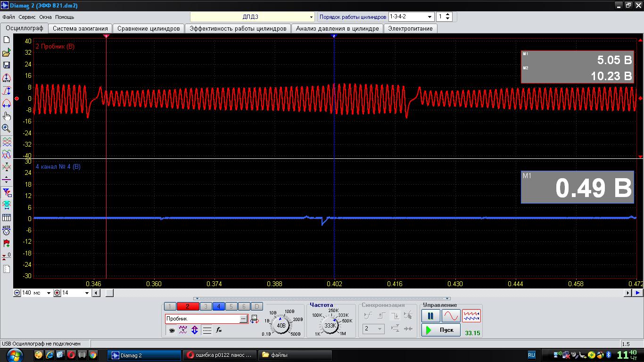Select the magnifier zoom tool
The image size is (644, 362).
pyautogui.click(x=7, y=128)
